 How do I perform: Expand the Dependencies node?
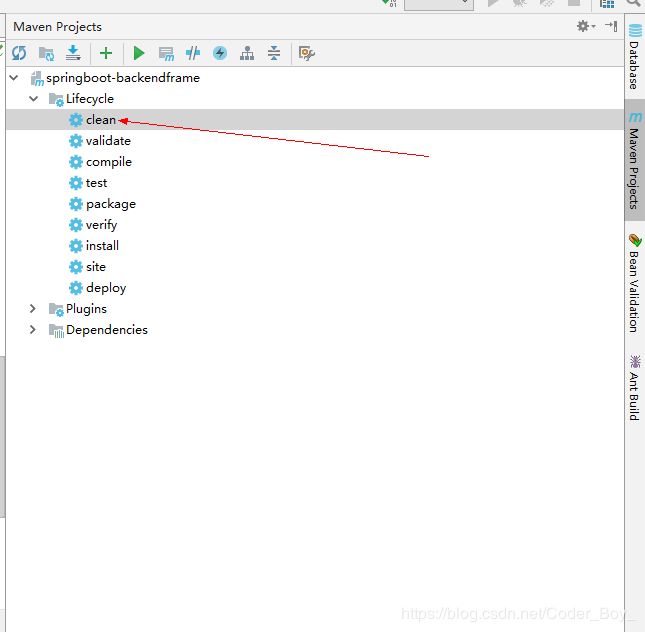pos(33,329)
